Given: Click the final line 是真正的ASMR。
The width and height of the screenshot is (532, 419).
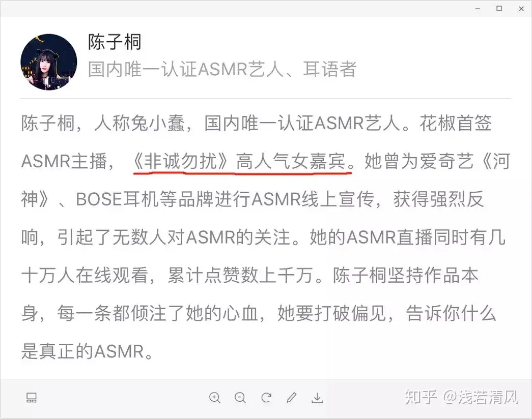Looking at the screenshot, I should point(88,351).
